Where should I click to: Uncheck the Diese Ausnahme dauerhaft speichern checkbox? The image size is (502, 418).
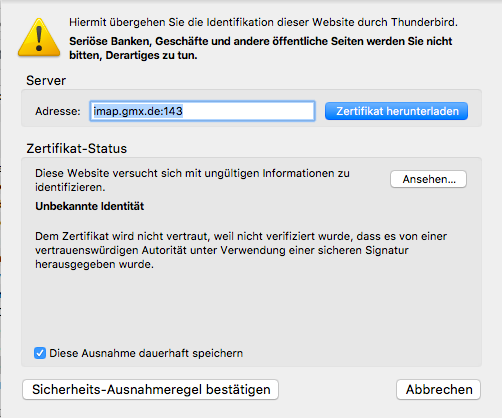coord(40,353)
